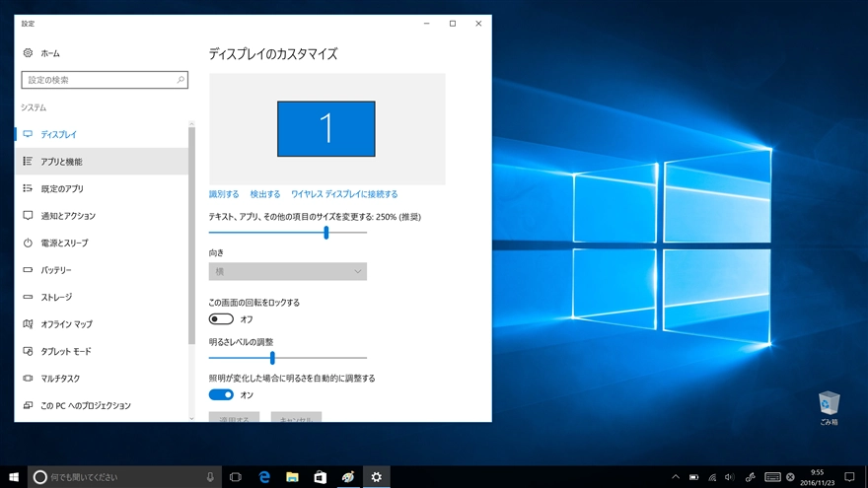Click the sidebar scroll-down arrow
This screenshot has width=868, height=488.
point(191,418)
